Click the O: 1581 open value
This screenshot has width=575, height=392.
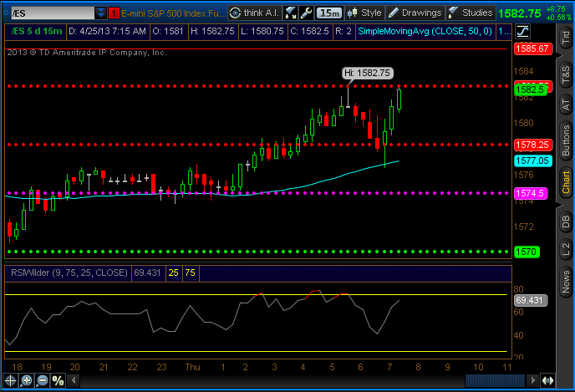[x=168, y=32]
